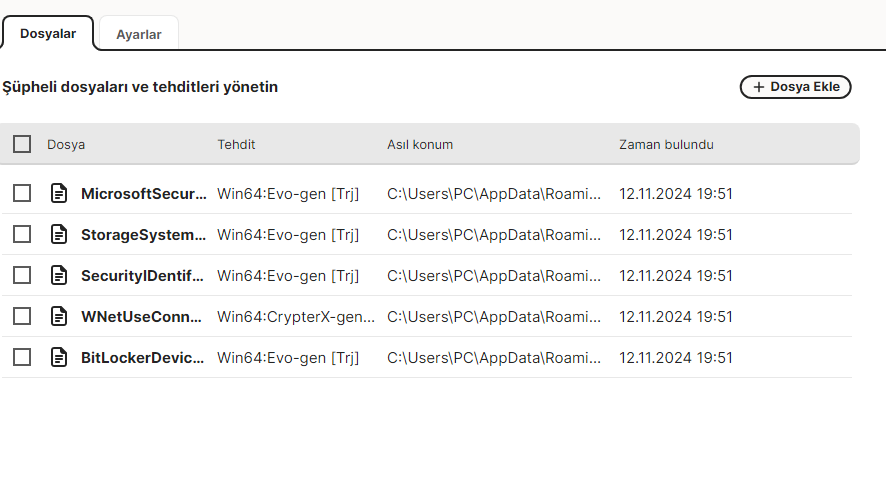Sort by the Tehdit column header
Viewport: 886px width, 487px height.
[x=236, y=144]
